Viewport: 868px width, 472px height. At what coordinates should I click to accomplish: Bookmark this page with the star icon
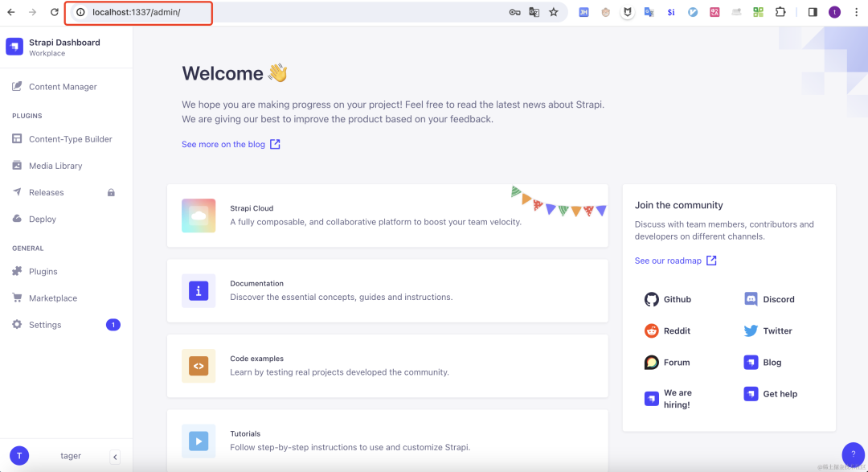(x=554, y=12)
